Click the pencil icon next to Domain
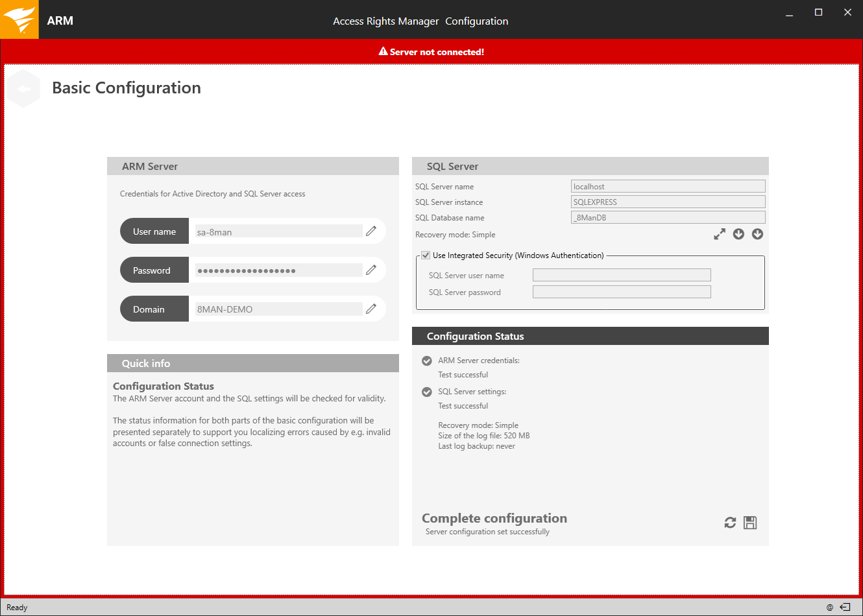Viewport: 863px width, 616px height. pyautogui.click(x=371, y=309)
